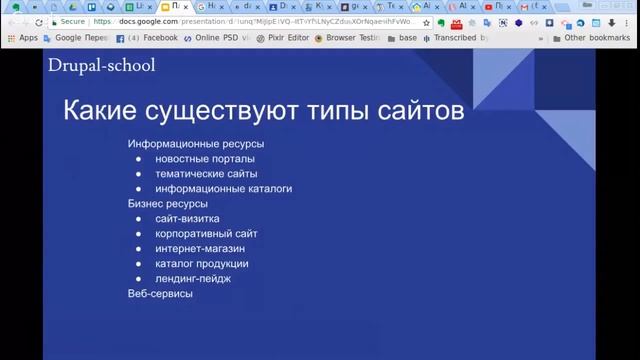Close the YouTube tab

(x=509, y=7)
